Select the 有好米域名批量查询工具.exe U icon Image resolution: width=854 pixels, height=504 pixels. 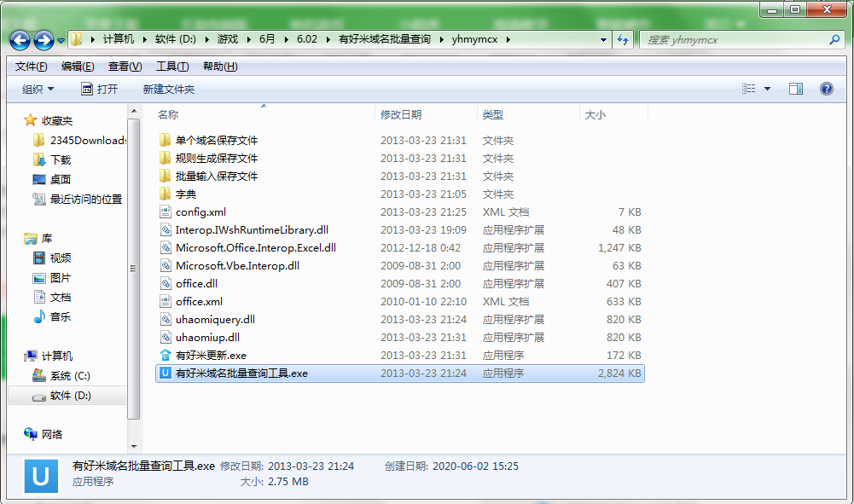click(165, 374)
